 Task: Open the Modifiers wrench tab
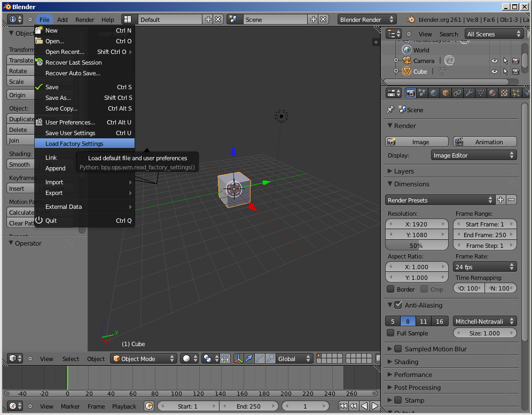(469, 93)
